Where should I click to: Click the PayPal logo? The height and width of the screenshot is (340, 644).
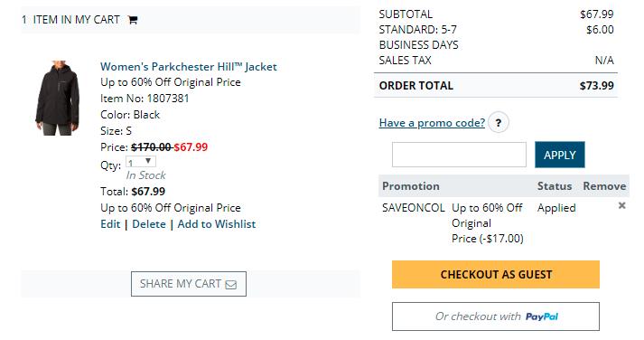point(542,316)
